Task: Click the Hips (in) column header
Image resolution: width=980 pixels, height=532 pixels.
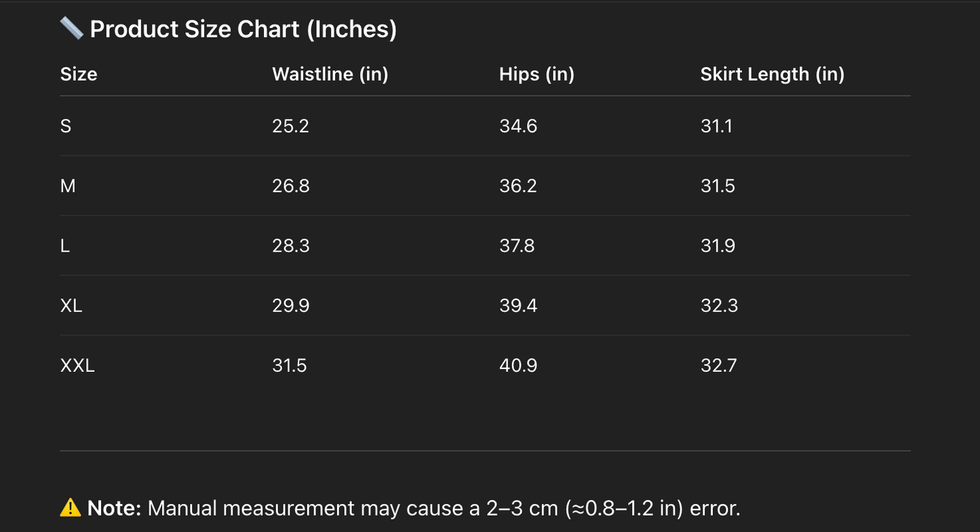Action: click(x=536, y=74)
